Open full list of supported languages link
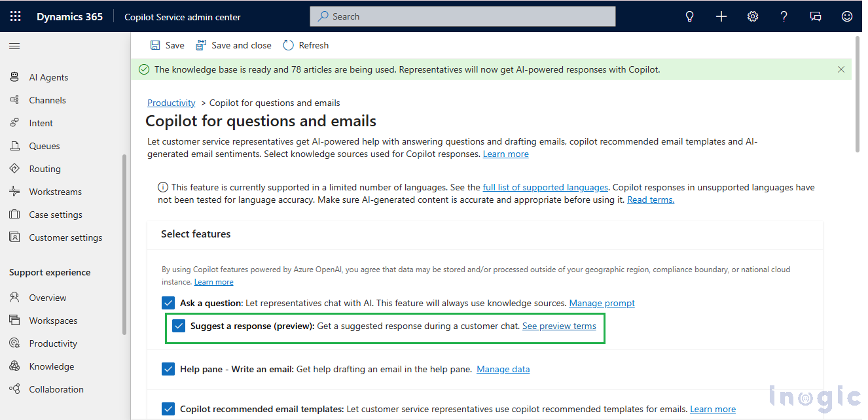This screenshot has width=868, height=420. (545, 187)
